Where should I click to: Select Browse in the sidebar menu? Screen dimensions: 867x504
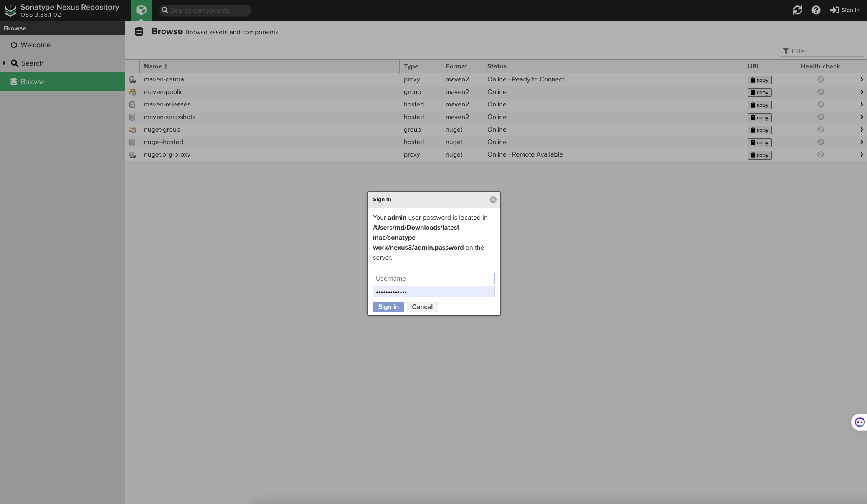pyautogui.click(x=33, y=81)
